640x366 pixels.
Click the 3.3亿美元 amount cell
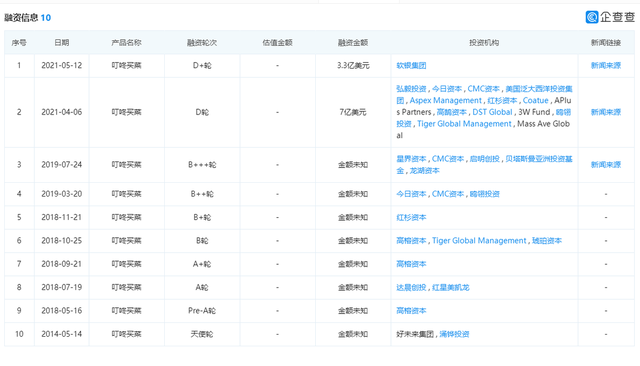(353, 65)
